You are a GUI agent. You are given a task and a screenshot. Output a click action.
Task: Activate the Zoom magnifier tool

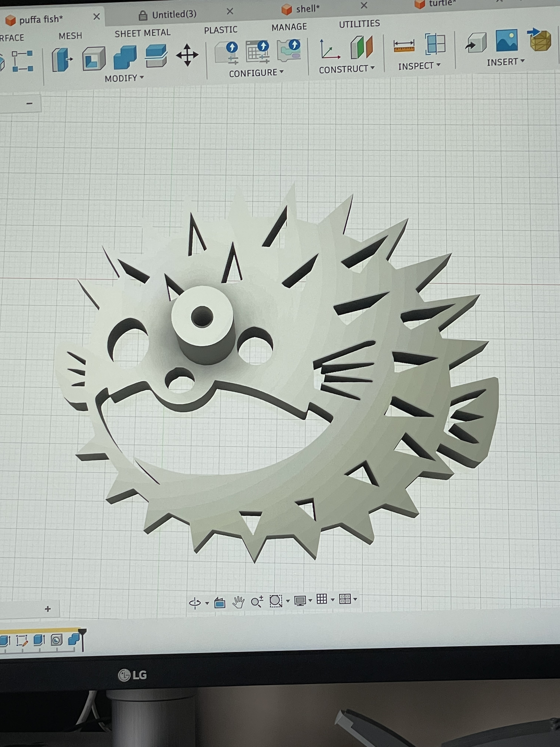257,601
